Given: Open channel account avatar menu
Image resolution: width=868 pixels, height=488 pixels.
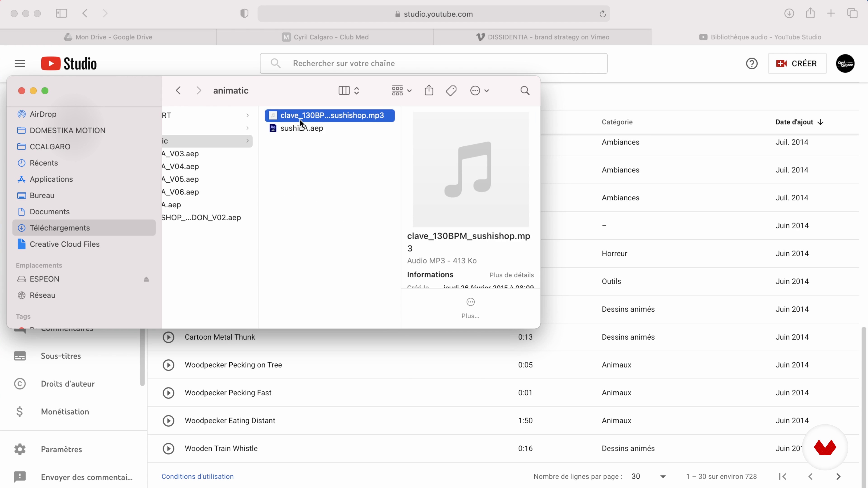Looking at the screenshot, I should point(845,63).
